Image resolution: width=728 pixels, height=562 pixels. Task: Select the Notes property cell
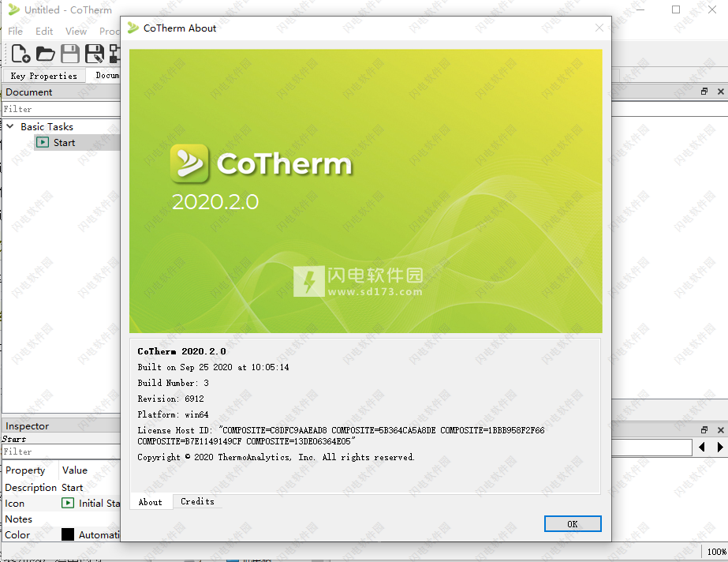[19, 519]
